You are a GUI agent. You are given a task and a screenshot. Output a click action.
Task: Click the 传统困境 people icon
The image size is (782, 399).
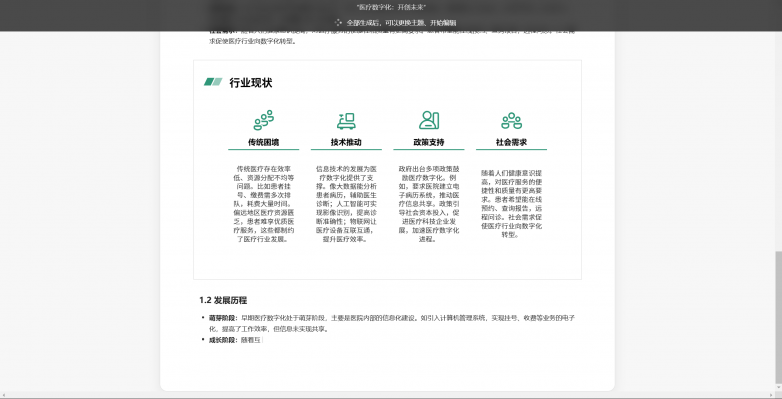263,120
